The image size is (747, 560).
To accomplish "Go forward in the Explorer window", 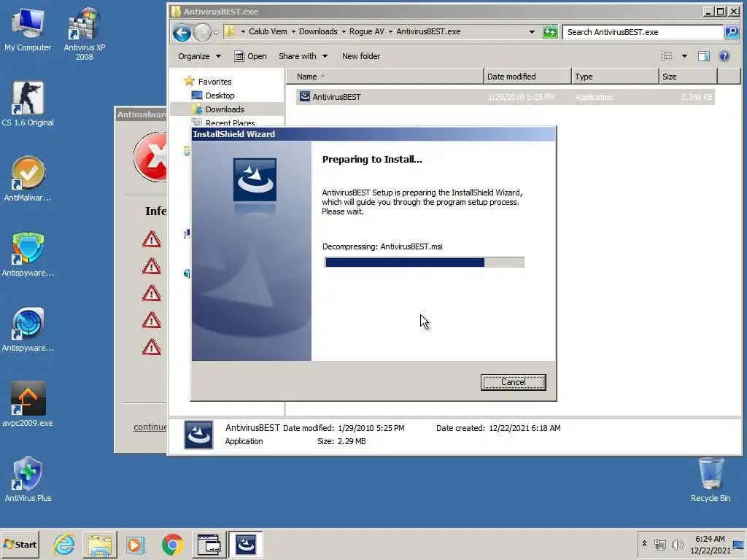I will click(x=202, y=32).
